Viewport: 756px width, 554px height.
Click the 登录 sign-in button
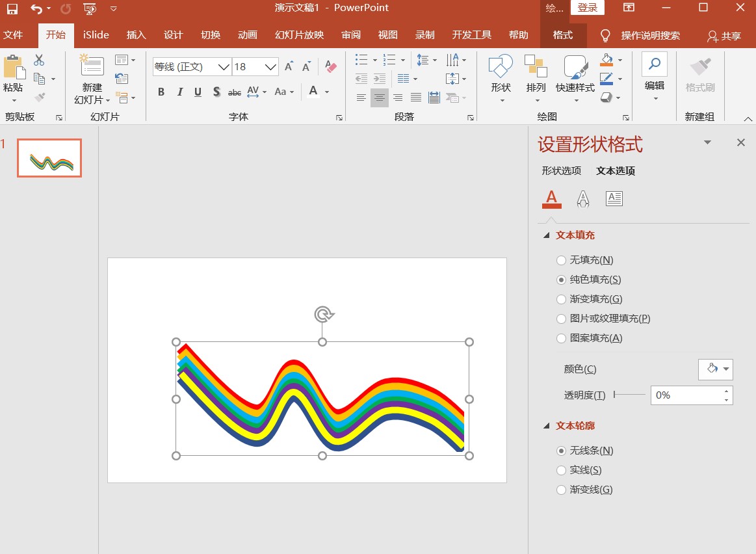587,8
